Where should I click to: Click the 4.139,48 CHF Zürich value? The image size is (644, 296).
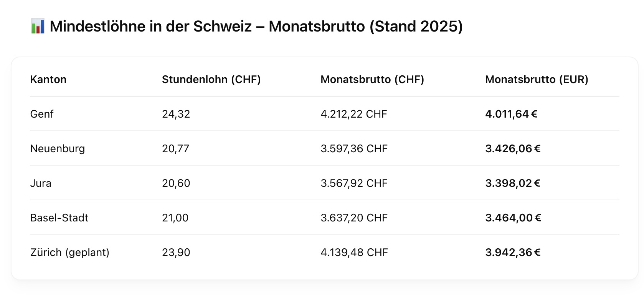[x=354, y=253]
